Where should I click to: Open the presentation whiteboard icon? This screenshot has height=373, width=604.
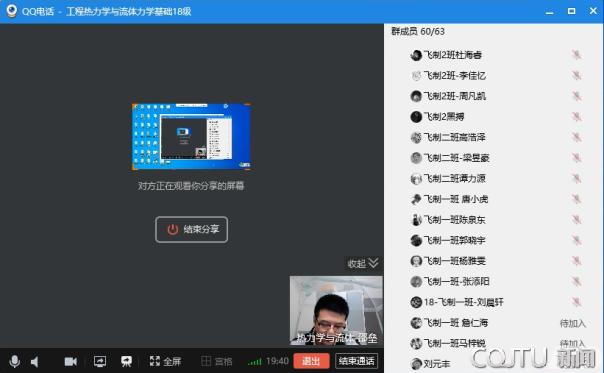tap(126, 361)
